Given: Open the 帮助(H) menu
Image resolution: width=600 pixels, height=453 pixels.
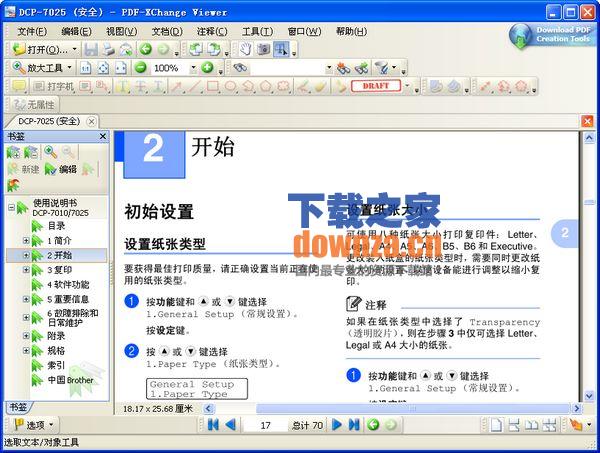Looking at the screenshot, I should coord(351,31).
